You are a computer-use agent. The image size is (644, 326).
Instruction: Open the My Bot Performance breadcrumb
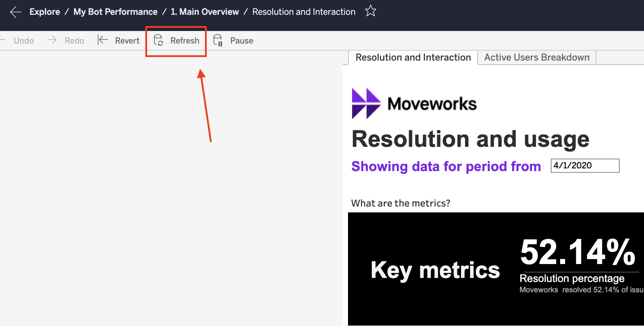tap(115, 12)
